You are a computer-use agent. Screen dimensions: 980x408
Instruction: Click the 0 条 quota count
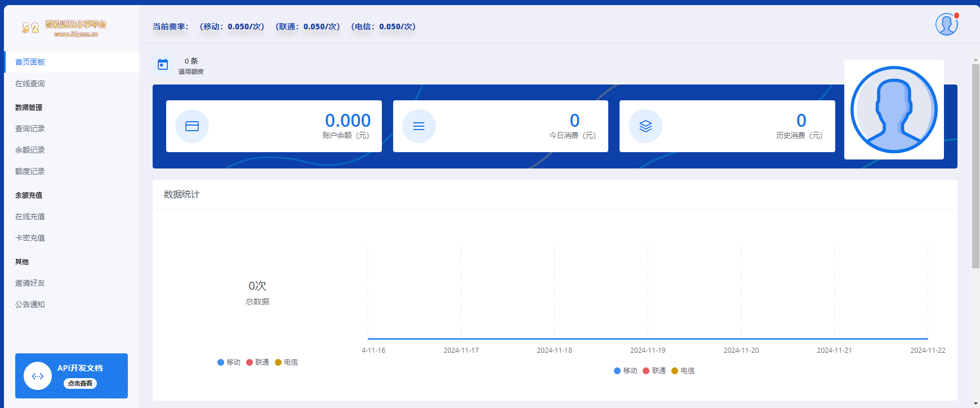coord(191,61)
